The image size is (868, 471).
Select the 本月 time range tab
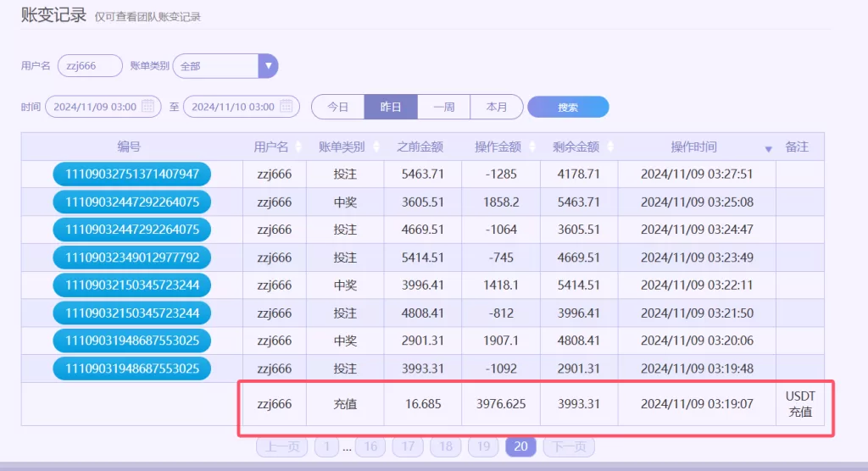click(x=497, y=107)
